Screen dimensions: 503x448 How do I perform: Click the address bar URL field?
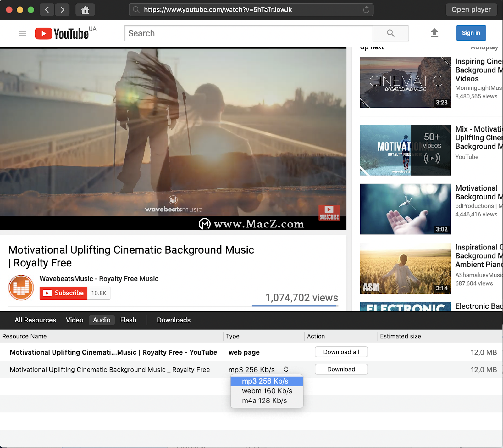pyautogui.click(x=251, y=10)
